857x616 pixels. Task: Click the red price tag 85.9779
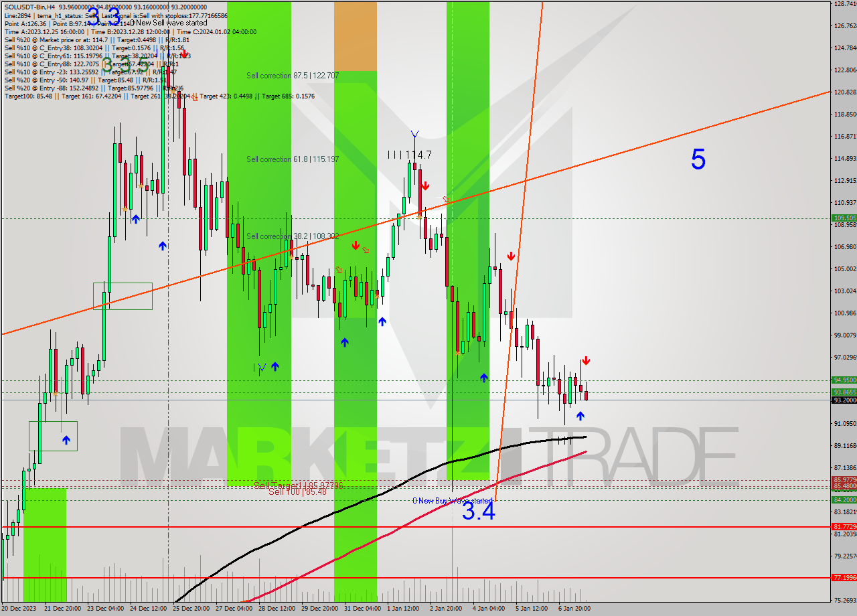pyautogui.click(x=844, y=479)
